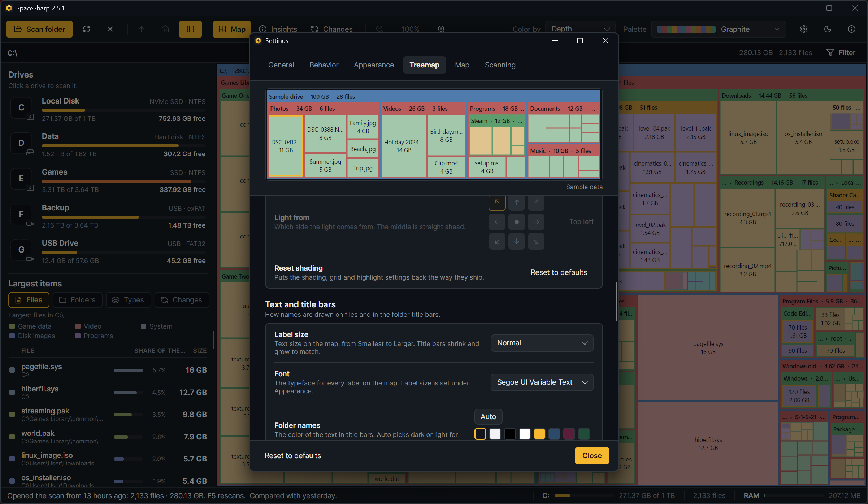Image resolution: width=868 pixels, height=504 pixels.
Task: Select pagefile.sys row in largest files
Action: (x=108, y=370)
